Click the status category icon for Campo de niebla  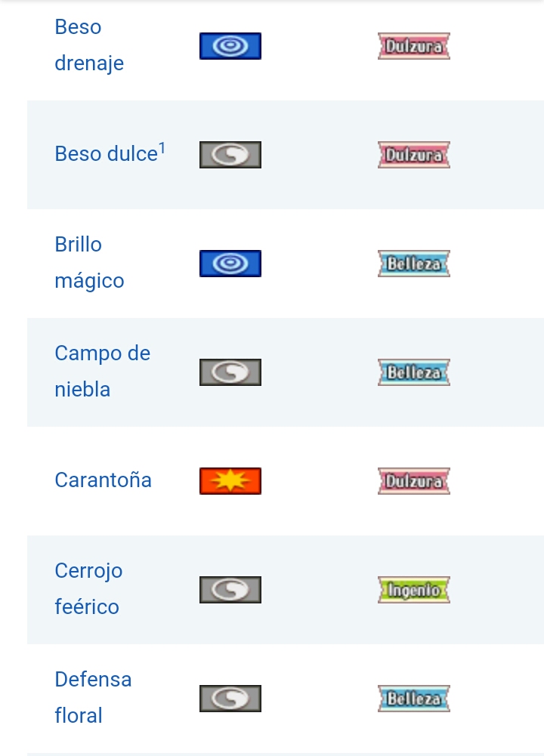click(230, 372)
